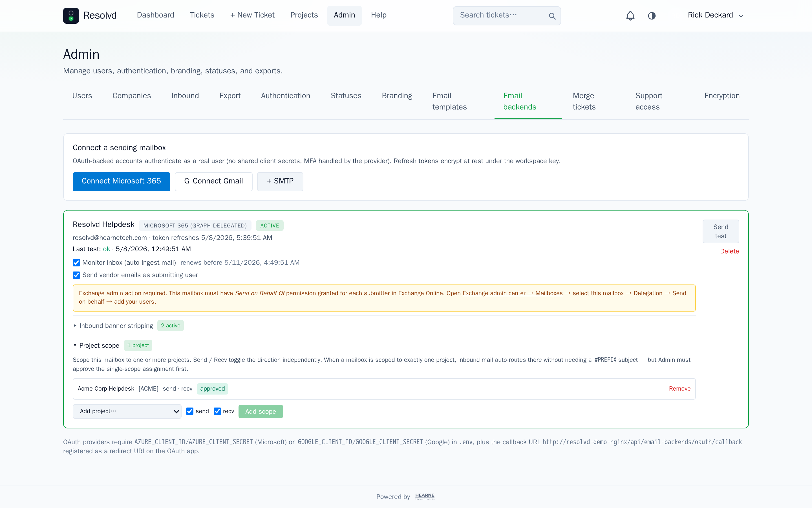This screenshot has width=812, height=508.
Task: Open the Help nav item
Action: (x=378, y=15)
